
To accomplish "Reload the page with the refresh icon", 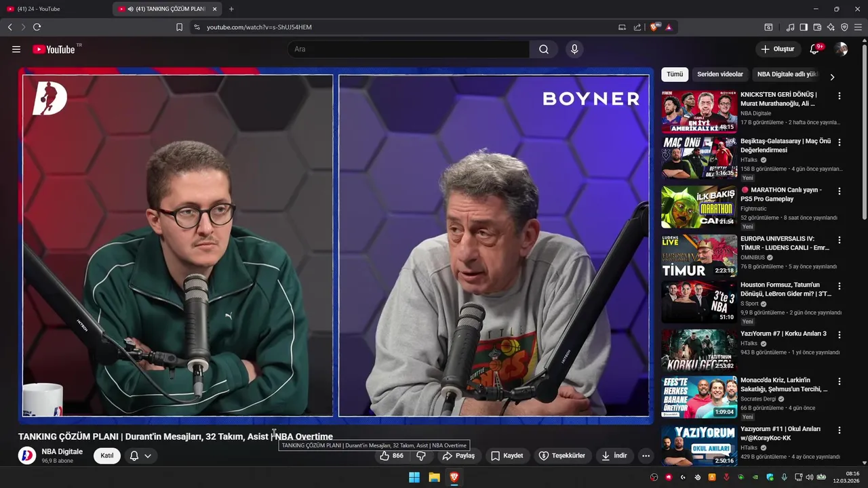I will [x=37, y=27].
